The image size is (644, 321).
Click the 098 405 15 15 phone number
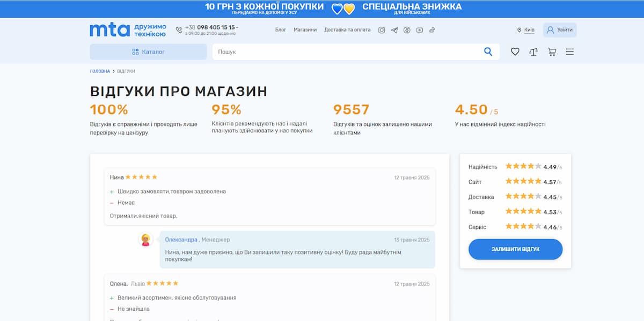click(216, 27)
